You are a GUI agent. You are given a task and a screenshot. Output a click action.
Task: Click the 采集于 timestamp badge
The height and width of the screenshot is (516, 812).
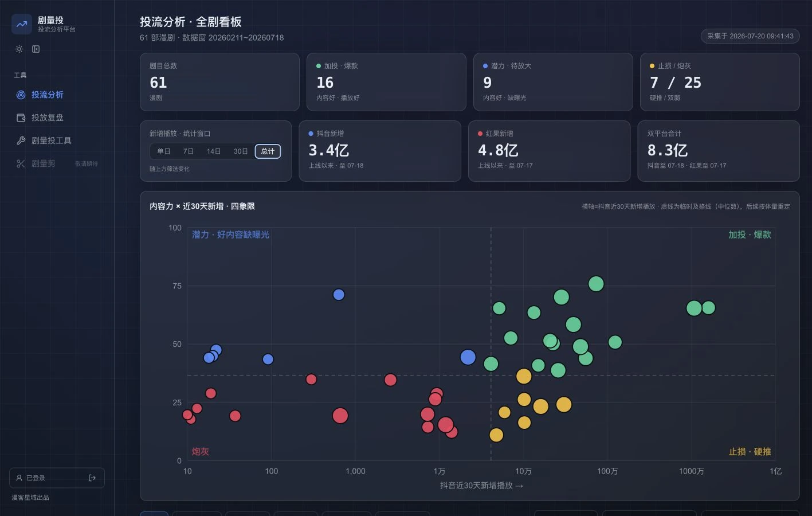click(750, 36)
